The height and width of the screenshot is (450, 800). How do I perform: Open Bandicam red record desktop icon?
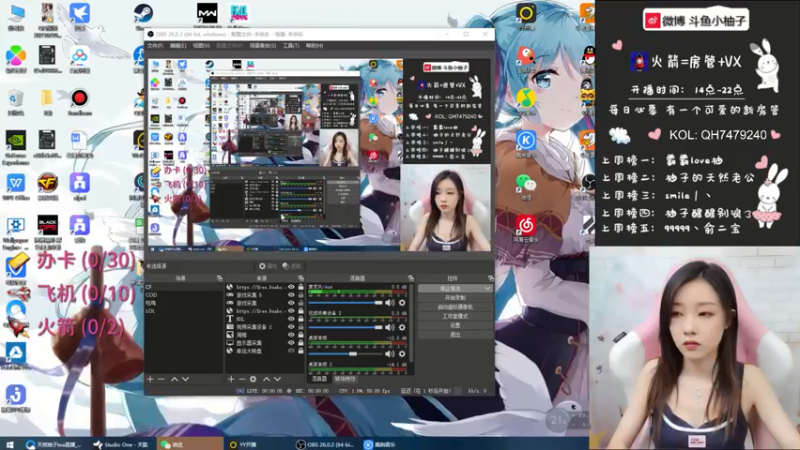(79, 101)
